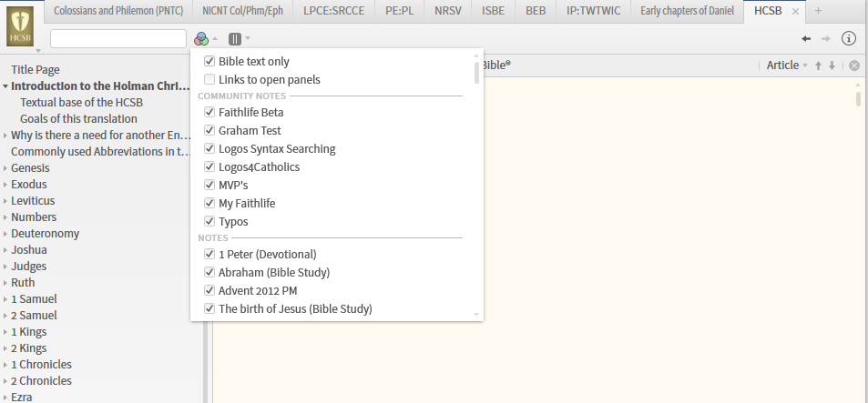Toggle the Typos checkbox
Screen dimensions: 868x403
click(x=209, y=221)
